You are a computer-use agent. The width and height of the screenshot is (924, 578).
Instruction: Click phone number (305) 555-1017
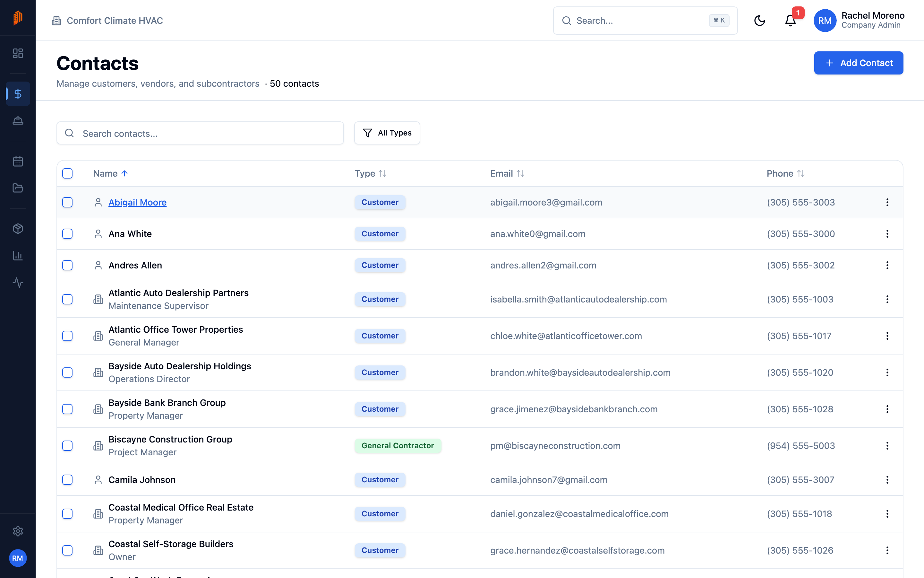pyautogui.click(x=799, y=336)
